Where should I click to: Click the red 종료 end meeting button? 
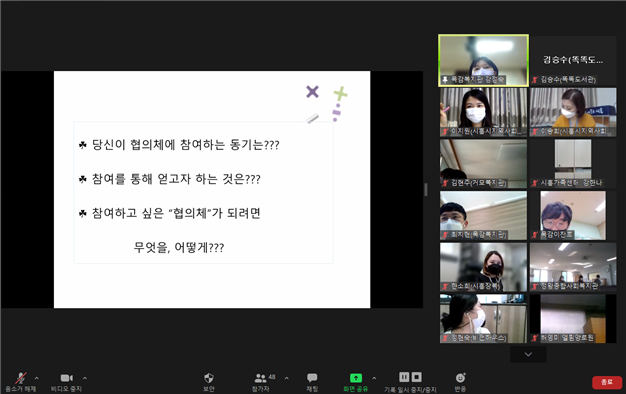click(607, 382)
